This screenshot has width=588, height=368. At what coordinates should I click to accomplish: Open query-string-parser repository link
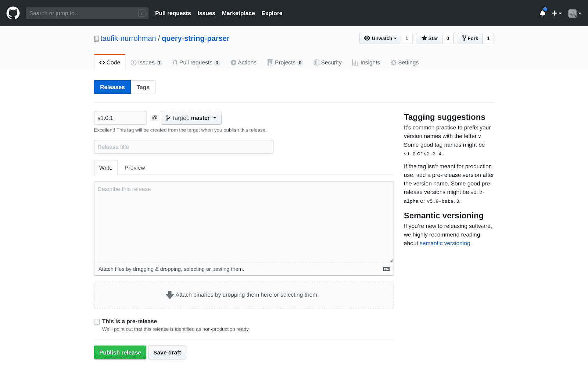coord(196,38)
